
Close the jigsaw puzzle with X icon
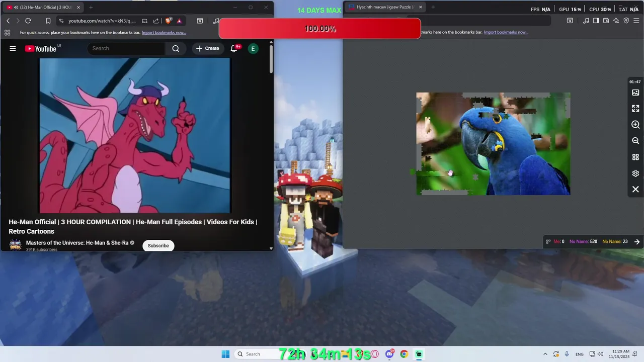coord(635,189)
